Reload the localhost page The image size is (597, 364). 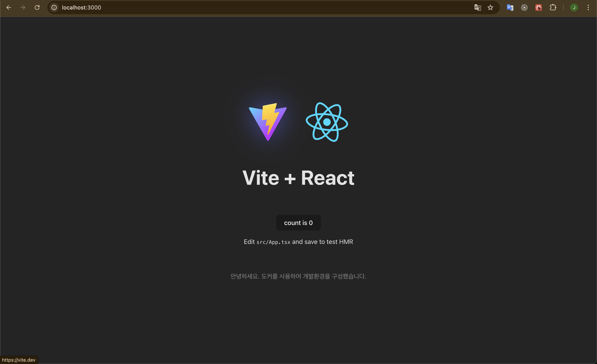pyautogui.click(x=37, y=7)
